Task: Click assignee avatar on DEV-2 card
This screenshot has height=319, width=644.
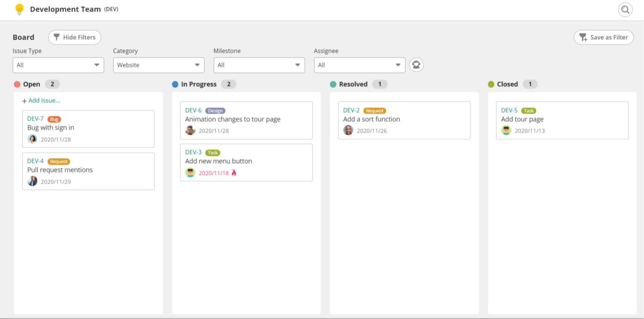Action: click(x=348, y=130)
